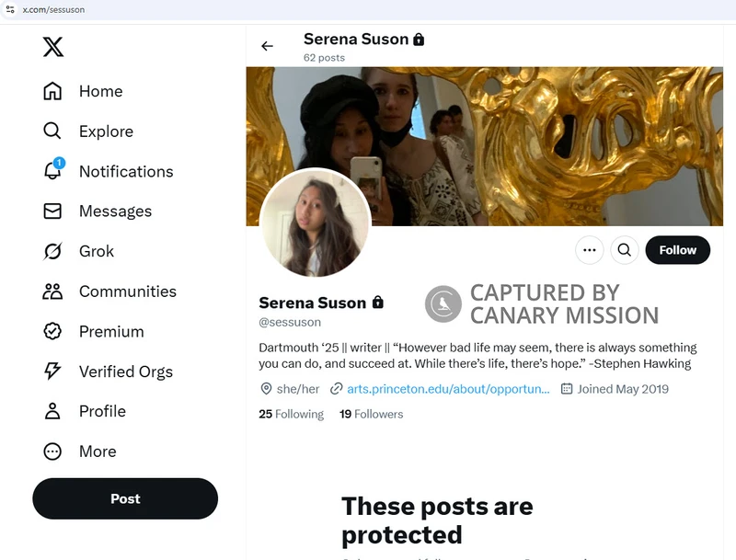This screenshot has width=736, height=560.
Task: Go back using the arrow icon
Action: [268, 46]
